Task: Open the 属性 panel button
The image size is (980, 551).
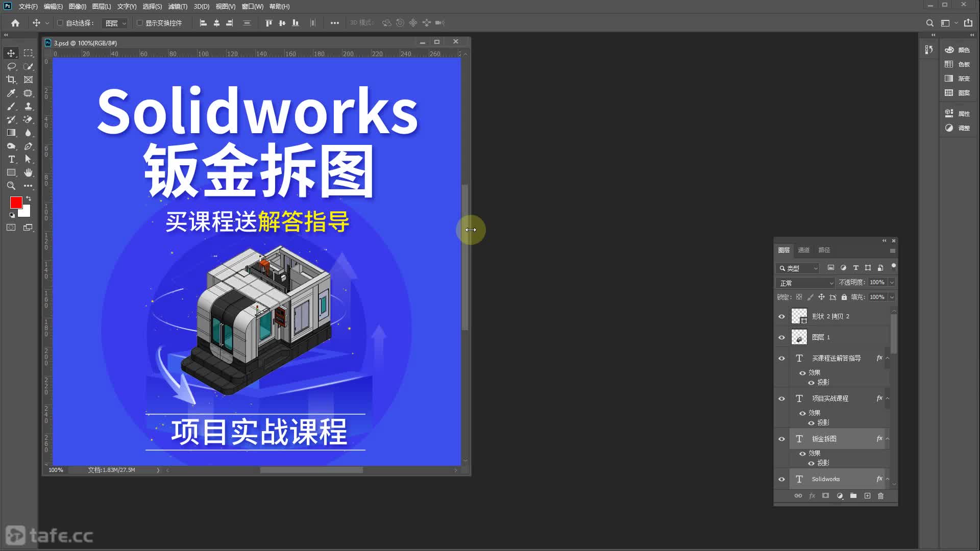Action: pos(958,114)
